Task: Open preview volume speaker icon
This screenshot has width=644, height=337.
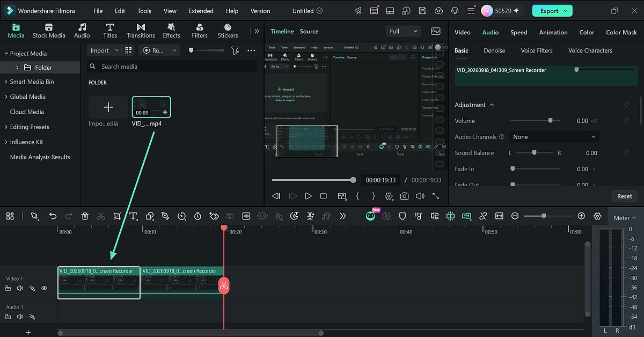Action: (x=420, y=196)
